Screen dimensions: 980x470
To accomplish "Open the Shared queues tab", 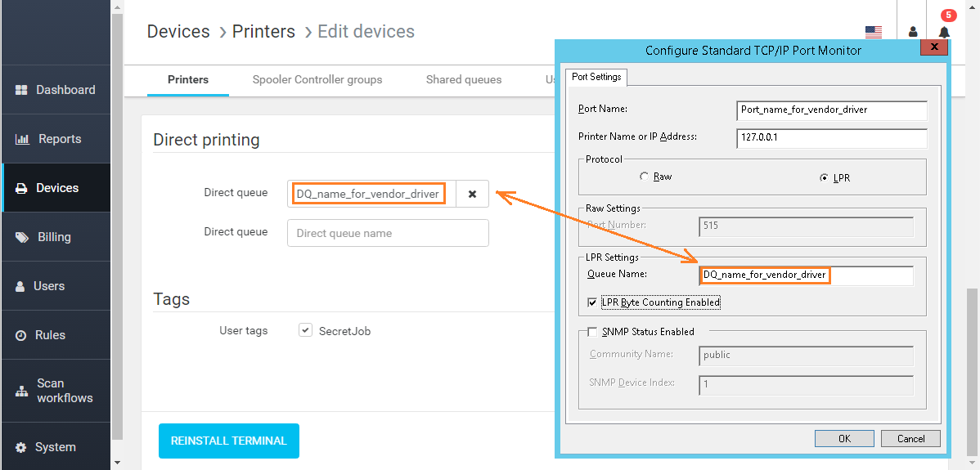I will coord(463,79).
